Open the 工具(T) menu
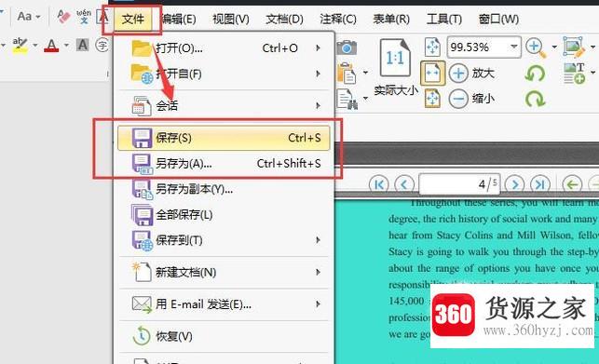Screen dimensions: 599x364 click(x=444, y=19)
